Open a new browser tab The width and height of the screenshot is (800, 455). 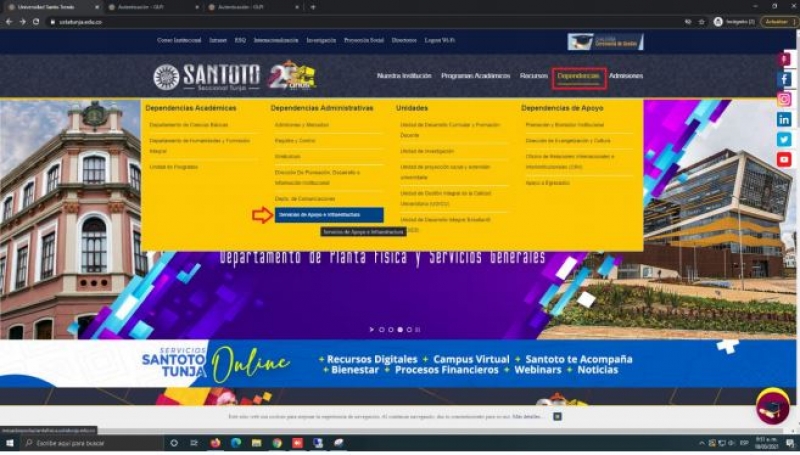tap(313, 7)
